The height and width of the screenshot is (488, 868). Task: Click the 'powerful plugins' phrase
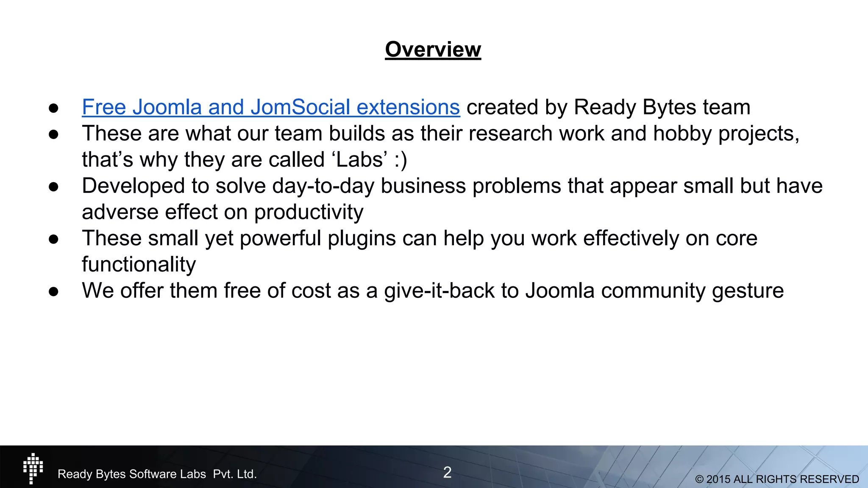(x=317, y=238)
